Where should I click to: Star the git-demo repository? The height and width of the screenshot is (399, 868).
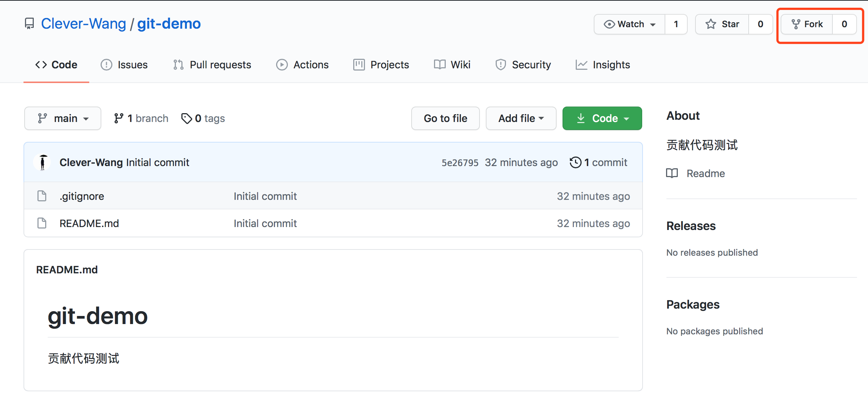coord(722,24)
